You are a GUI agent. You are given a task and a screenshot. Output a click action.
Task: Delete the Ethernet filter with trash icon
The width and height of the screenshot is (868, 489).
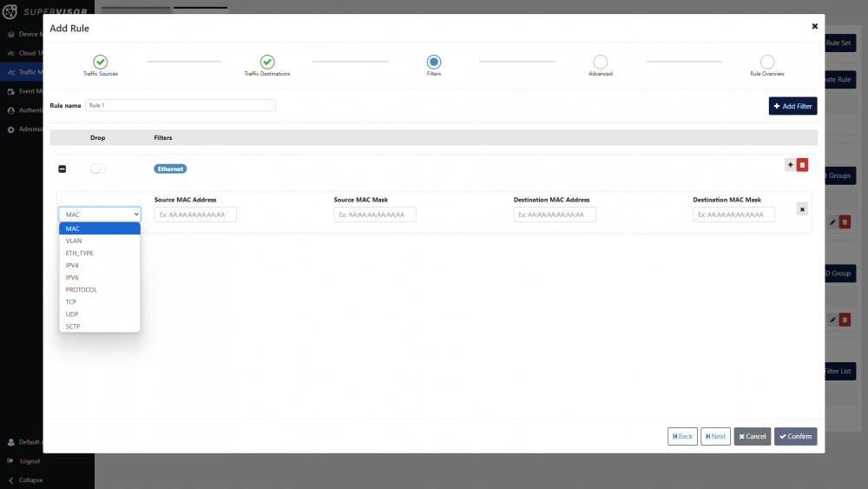pos(802,165)
